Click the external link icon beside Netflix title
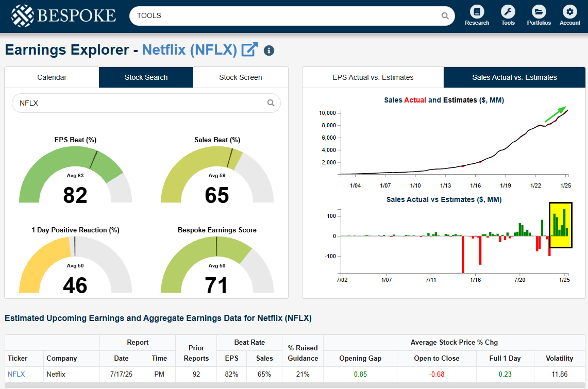This screenshot has width=588, height=389. tap(250, 50)
